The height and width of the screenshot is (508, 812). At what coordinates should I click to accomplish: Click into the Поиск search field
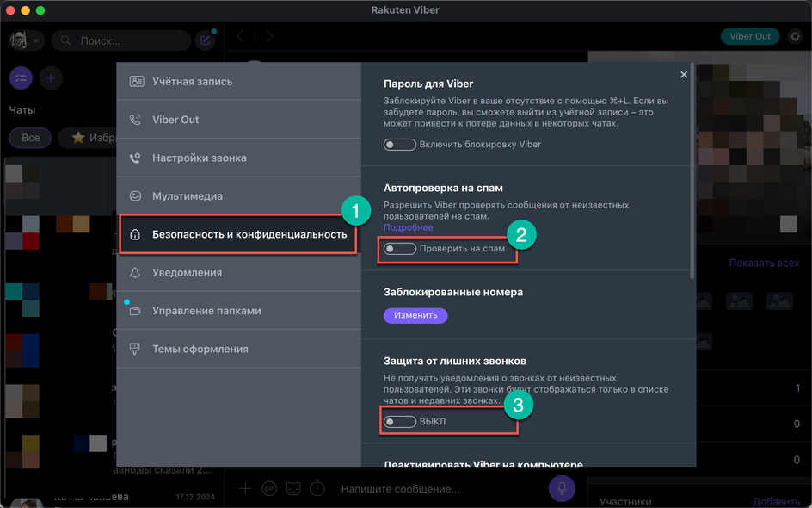point(121,40)
